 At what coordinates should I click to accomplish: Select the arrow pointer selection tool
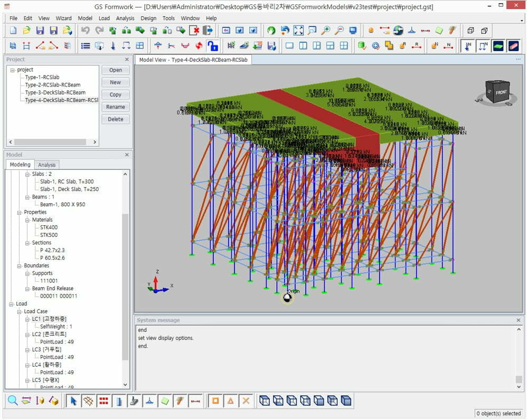click(73, 400)
